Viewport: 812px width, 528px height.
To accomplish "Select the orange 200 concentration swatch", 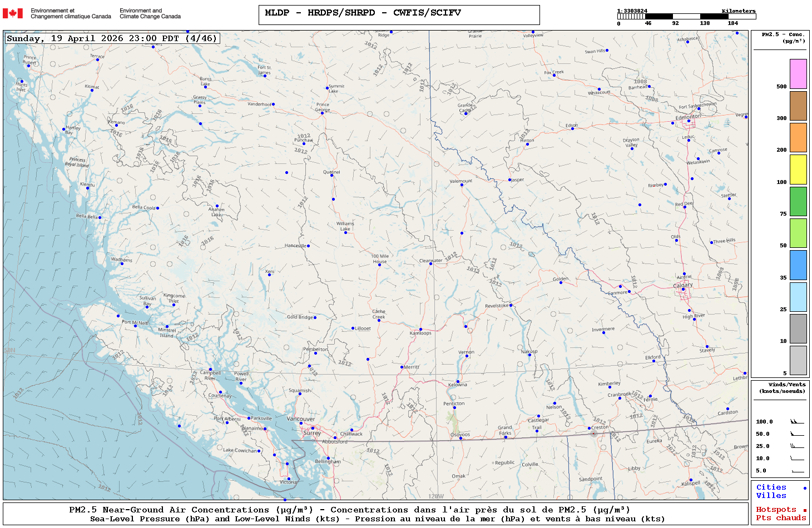I will tap(798, 137).
